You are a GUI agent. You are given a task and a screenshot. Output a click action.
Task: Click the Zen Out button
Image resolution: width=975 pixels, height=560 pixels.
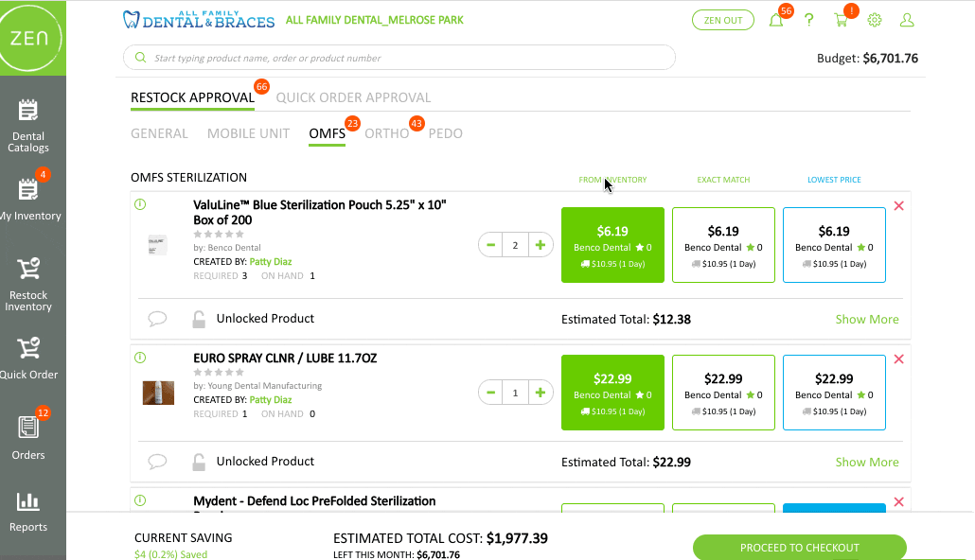[x=722, y=20]
